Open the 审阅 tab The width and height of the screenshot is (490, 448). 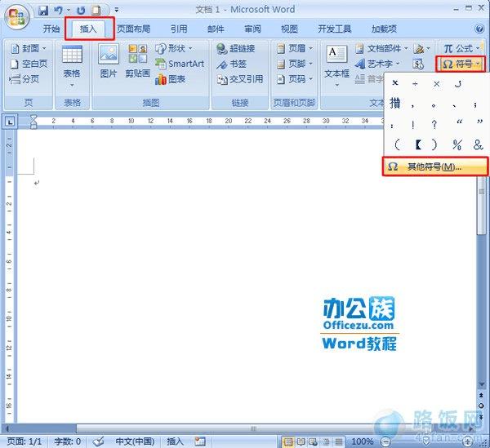point(252,29)
